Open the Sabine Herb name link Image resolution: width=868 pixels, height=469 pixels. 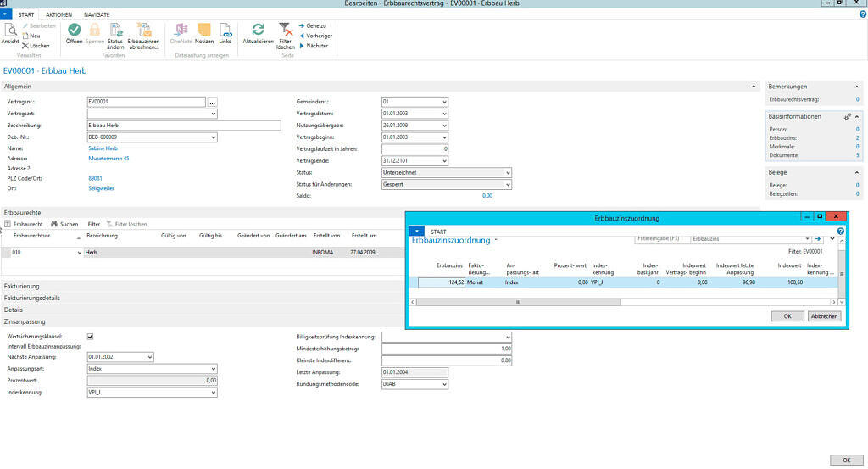pyautogui.click(x=103, y=148)
